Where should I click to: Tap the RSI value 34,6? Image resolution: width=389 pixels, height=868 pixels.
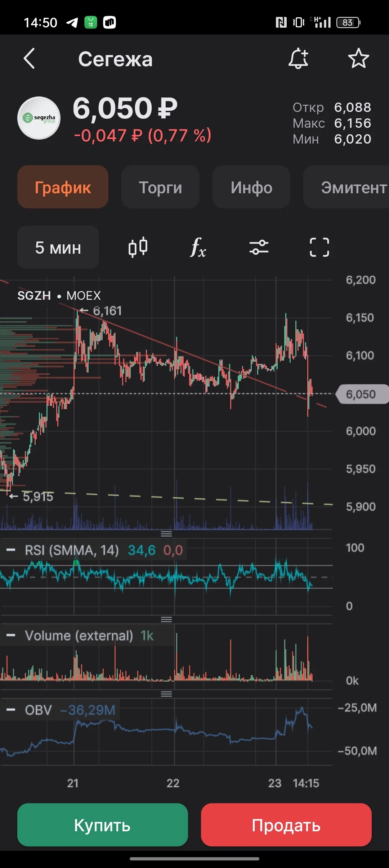[x=142, y=550]
